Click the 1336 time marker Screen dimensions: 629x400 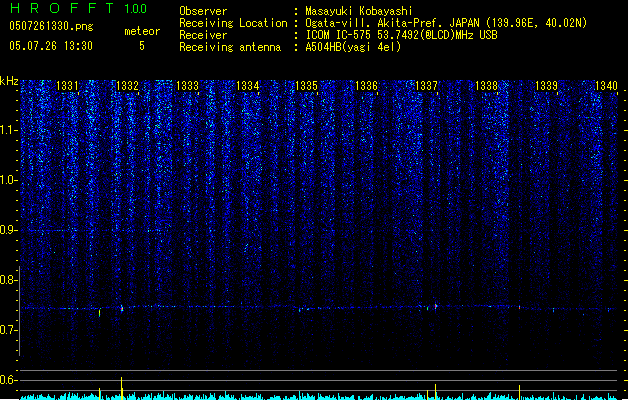pyautogui.click(x=366, y=86)
